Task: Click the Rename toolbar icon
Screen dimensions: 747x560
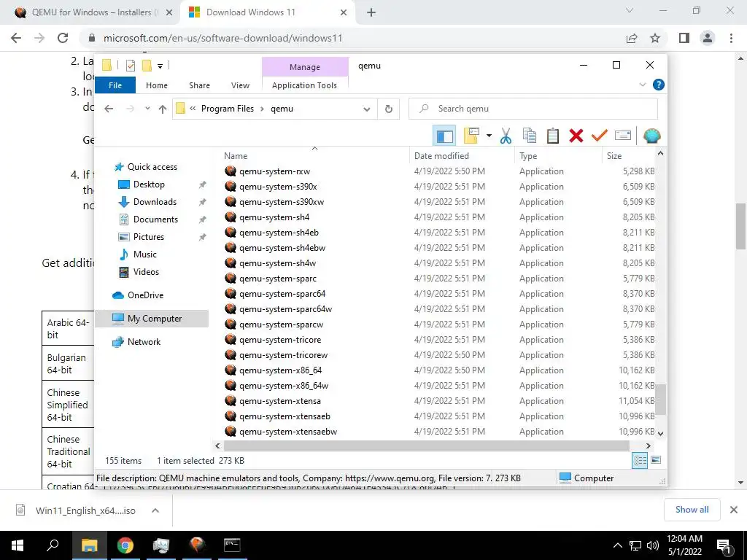Action: coord(623,136)
